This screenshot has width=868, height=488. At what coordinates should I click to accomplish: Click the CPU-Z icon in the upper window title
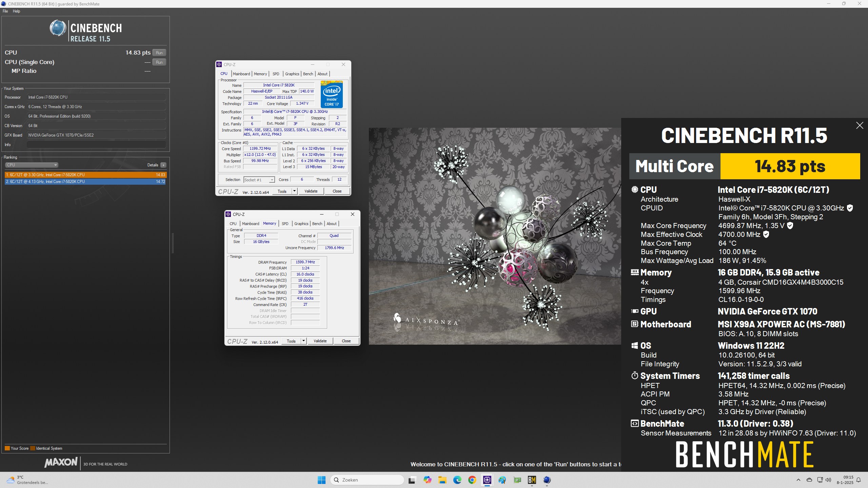click(x=219, y=64)
